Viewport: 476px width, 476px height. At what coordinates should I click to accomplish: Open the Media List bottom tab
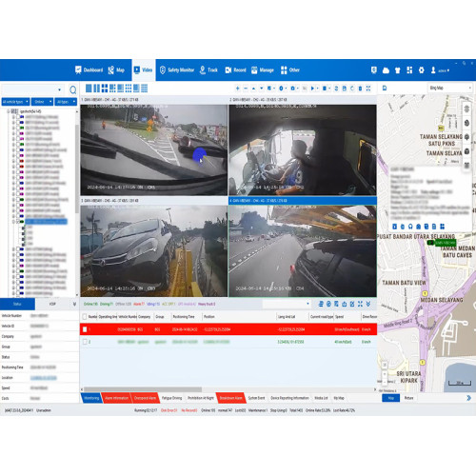tap(321, 398)
